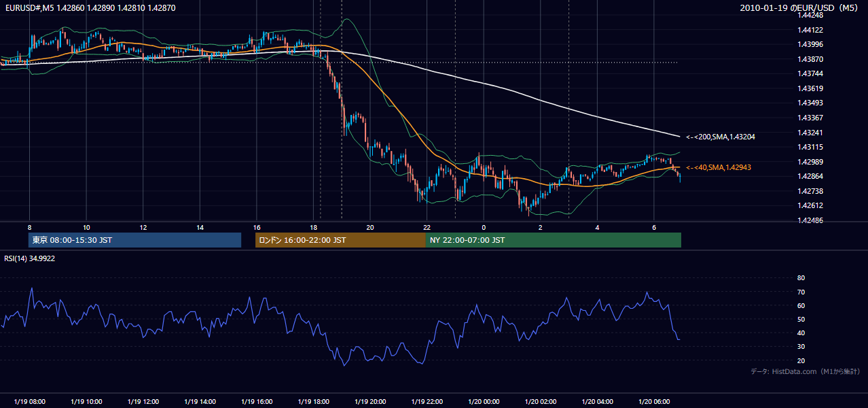868x408 pixels.
Task: Click price axis label 1.42486
Action: click(811, 220)
